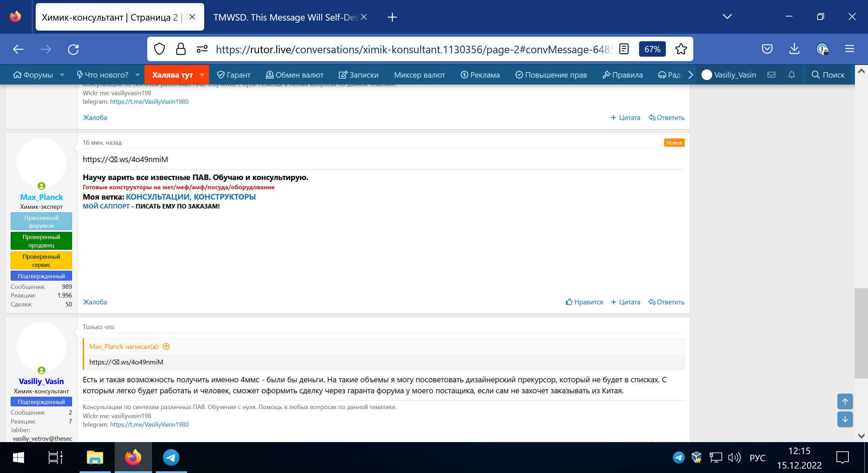This screenshot has height=473, width=868.
Task: Close the Химик-консультант tab
Action: tap(192, 17)
